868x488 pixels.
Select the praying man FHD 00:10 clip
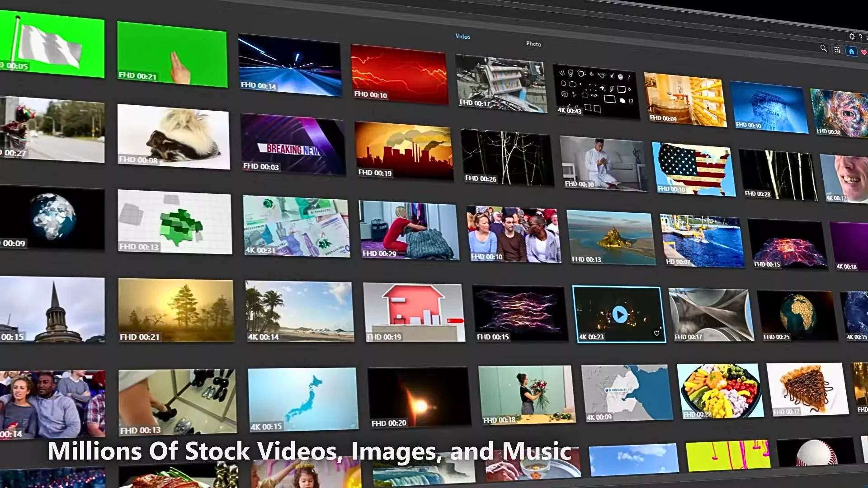pos(603,163)
